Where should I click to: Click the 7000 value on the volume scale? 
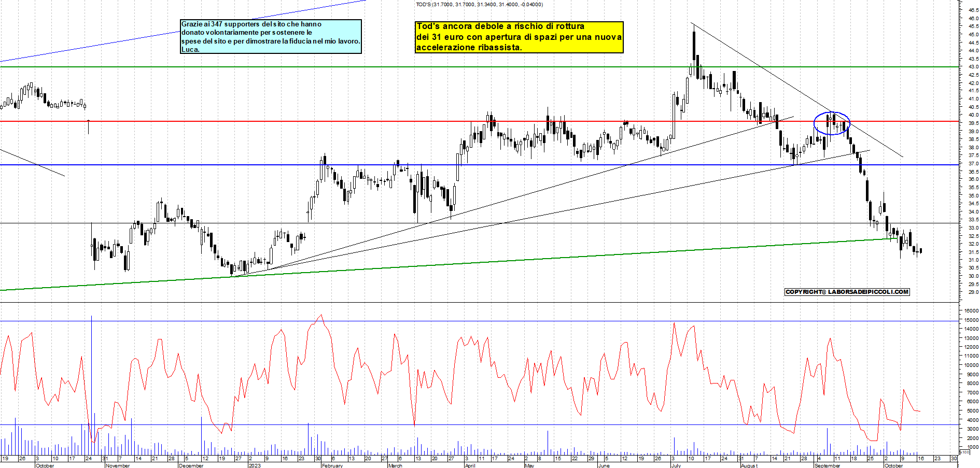[x=973, y=392]
